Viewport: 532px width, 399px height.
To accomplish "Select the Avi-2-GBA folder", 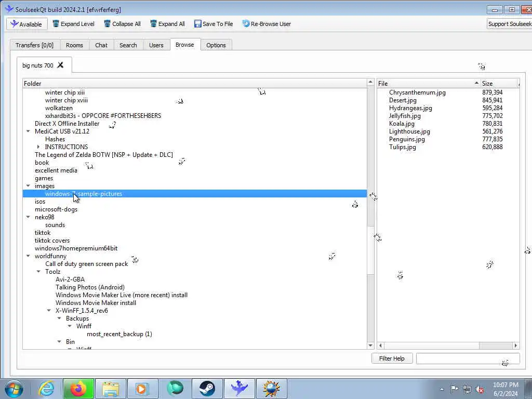I will (70, 280).
